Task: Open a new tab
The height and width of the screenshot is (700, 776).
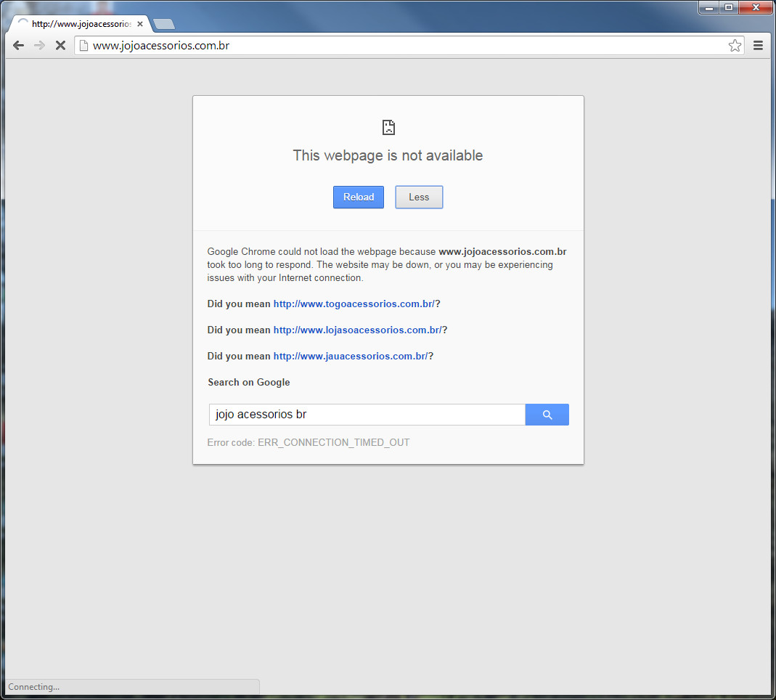Action: [x=164, y=24]
